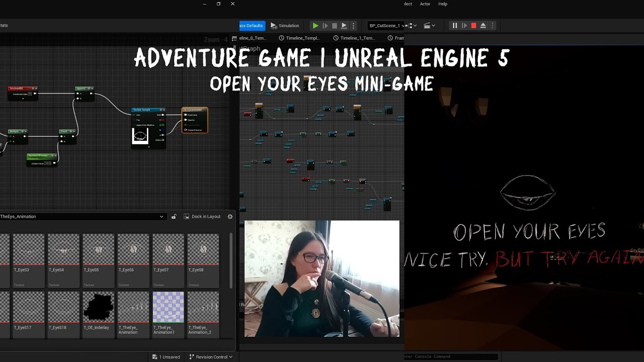The width and height of the screenshot is (644, 362).
Task: Pause the running game simulation
Action: point(454,26)
